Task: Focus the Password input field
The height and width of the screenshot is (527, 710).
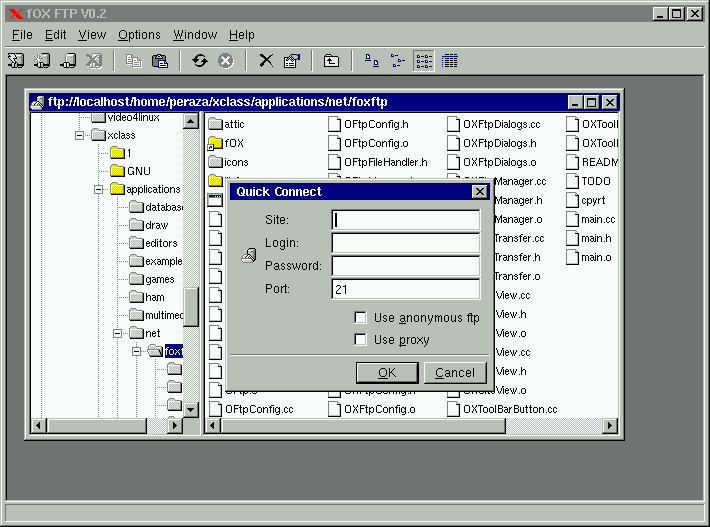Action: (406, 266)
